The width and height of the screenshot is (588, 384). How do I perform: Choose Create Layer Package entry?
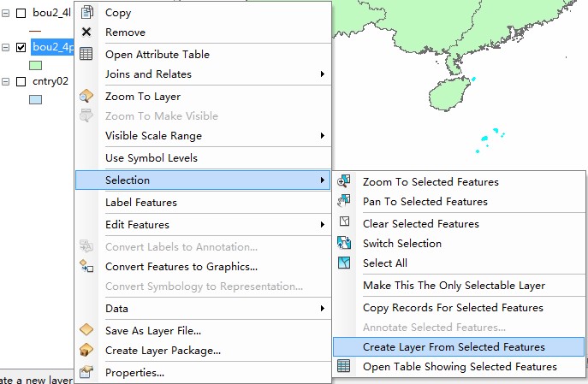(x=203, y=351)
